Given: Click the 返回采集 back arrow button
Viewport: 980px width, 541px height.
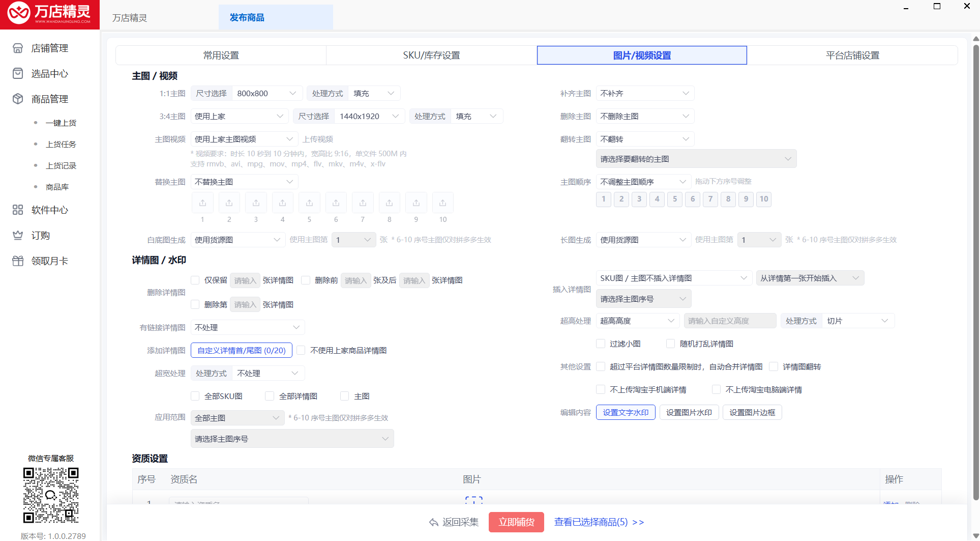Looking at the screenshot, I should 454,522.
